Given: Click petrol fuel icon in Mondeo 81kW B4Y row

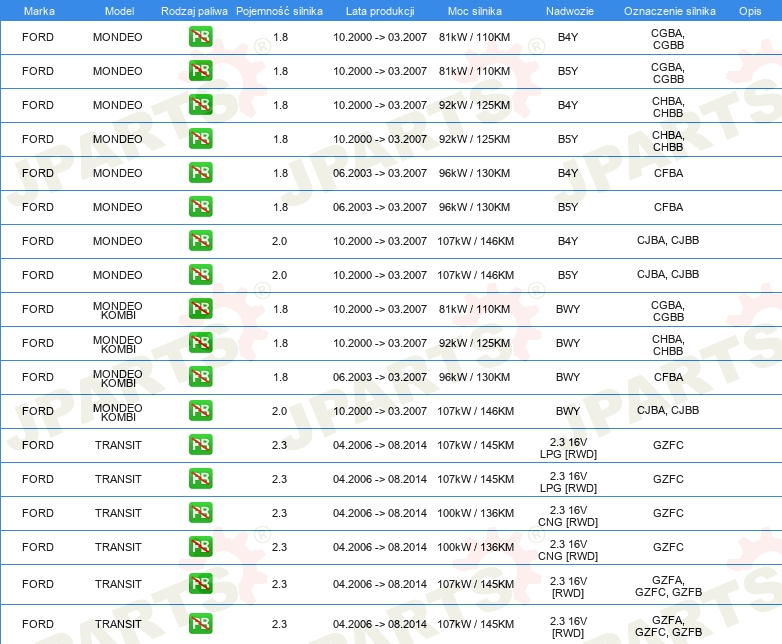Looking at the screenshot, I should 200,37.
